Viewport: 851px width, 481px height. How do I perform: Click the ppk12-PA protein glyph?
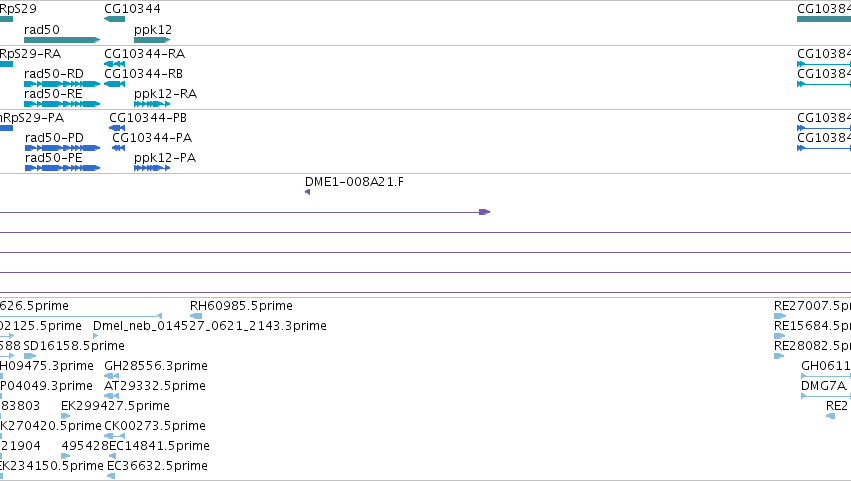152,168
